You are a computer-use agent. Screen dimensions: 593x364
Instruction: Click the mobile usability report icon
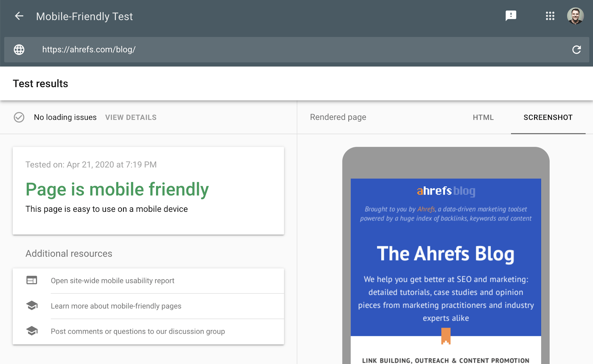[32, 280]
